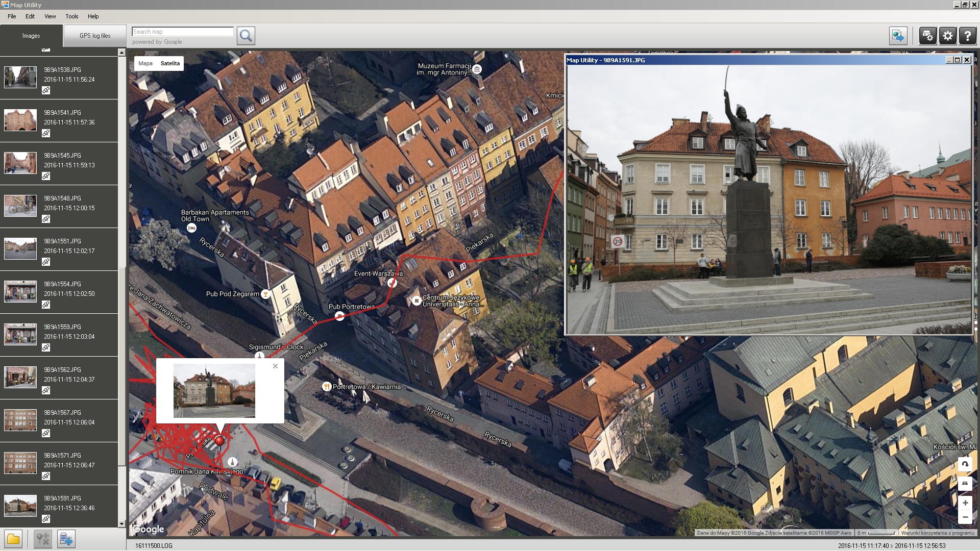This screenshot has height=551, width=980.
Task: Click the 16111500.LOG status bar text
Action: [154, 546]
